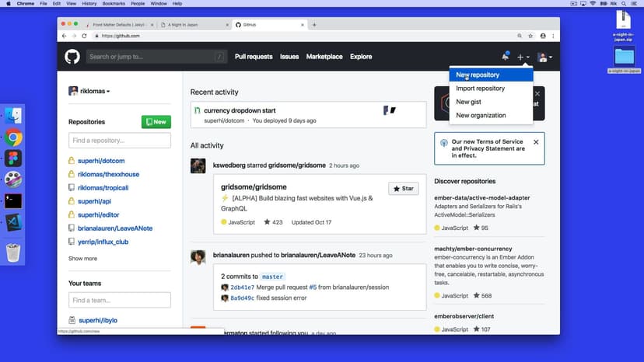Open the Terminal icon in the dock

pos(13,200)
